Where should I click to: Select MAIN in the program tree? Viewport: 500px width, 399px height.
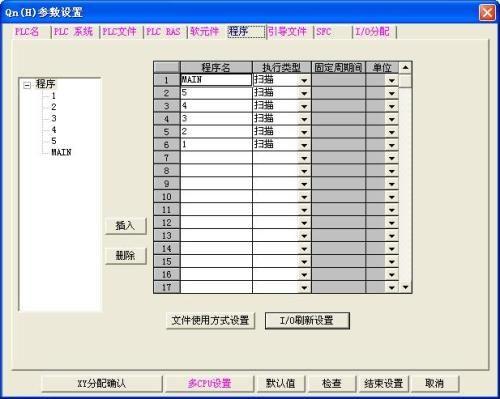(61, 152)
